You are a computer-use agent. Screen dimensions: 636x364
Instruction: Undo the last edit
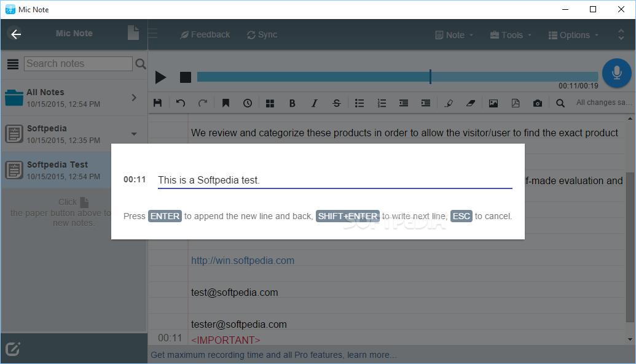[181, 103]
